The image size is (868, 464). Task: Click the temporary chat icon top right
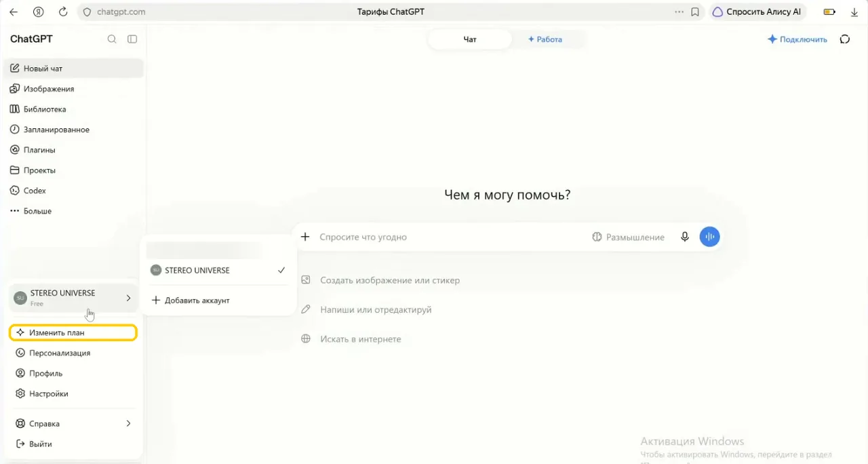pyautogui.click(x=845, y=39)
